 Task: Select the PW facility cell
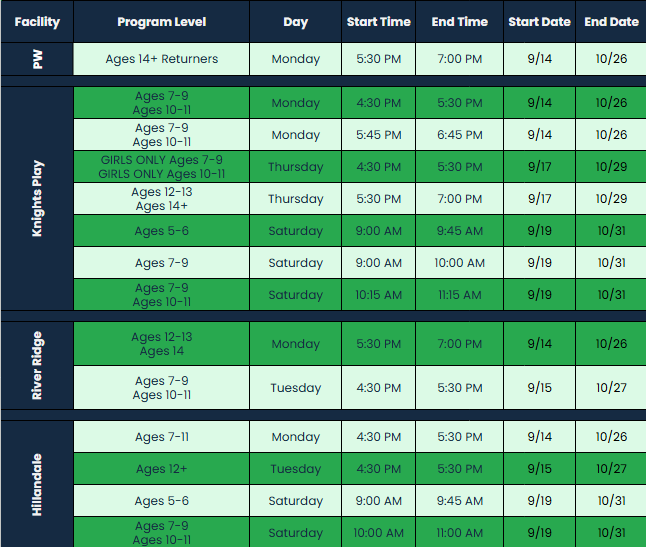click(x=37, y=59)
